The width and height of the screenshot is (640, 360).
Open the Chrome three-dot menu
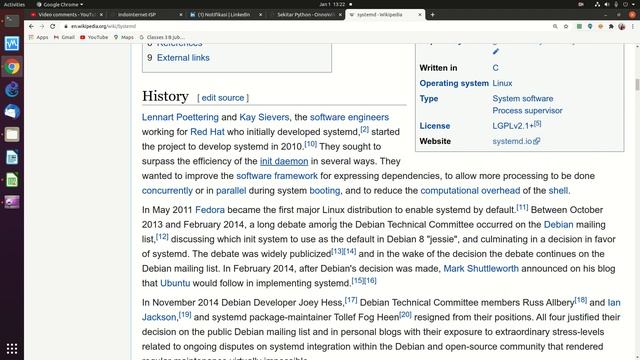coord(633,26)
